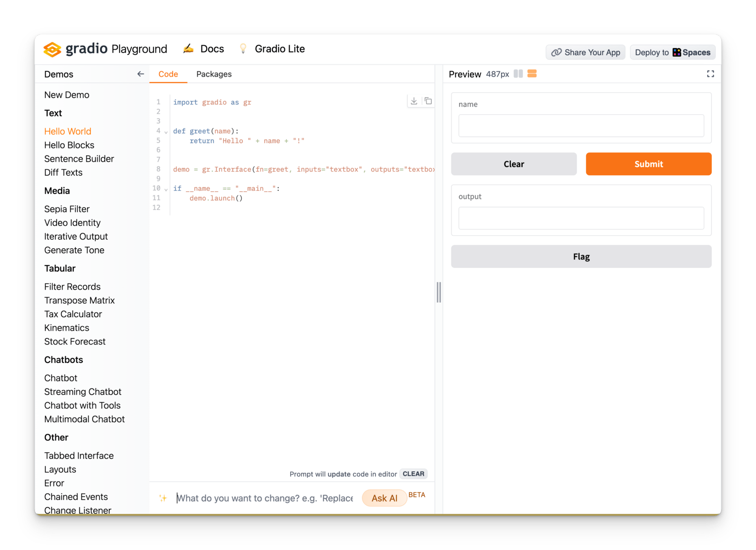Select the Chatbot demo
This screenshot has width=756, height=550.
pyautogui.click(x=61, y=378)
